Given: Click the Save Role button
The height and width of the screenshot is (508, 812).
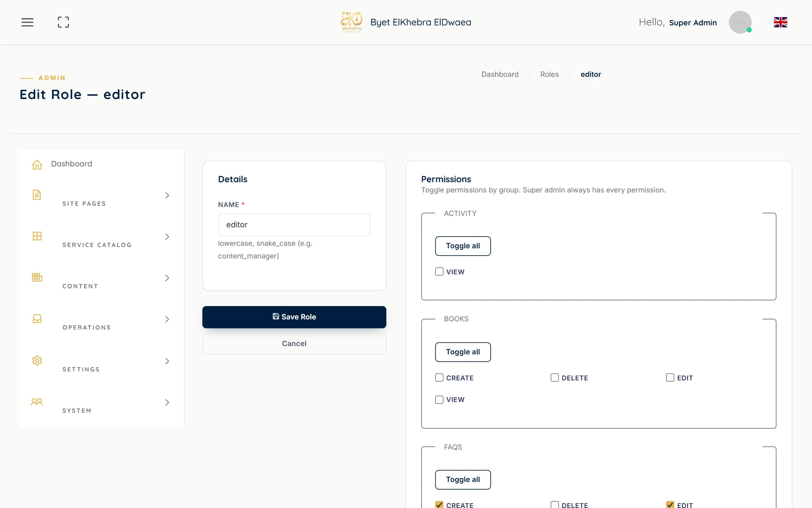Looking at the screenshot, I should pos(294,317).
